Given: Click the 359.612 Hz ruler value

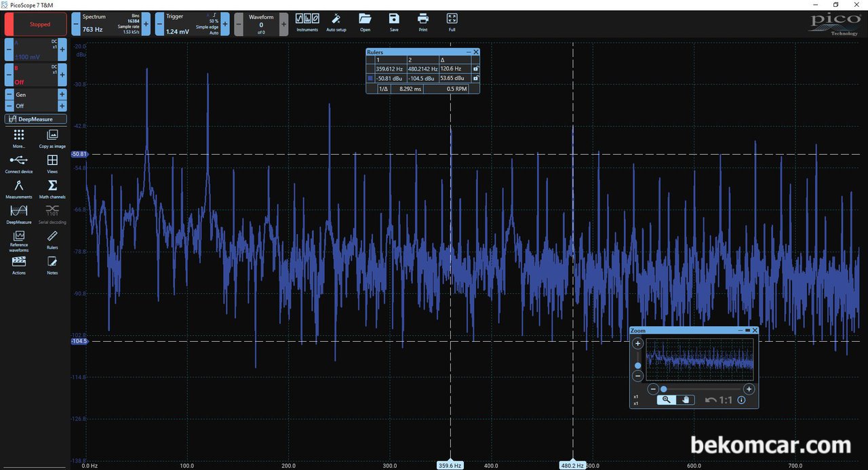Looking at the screenshot, I should click(x=390, y=68).
